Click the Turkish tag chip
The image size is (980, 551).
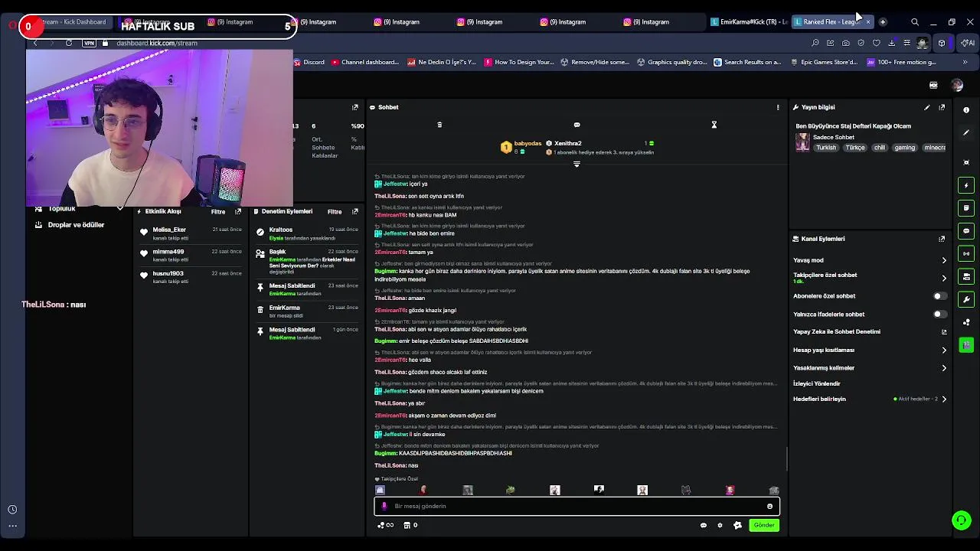click(826, 148)
